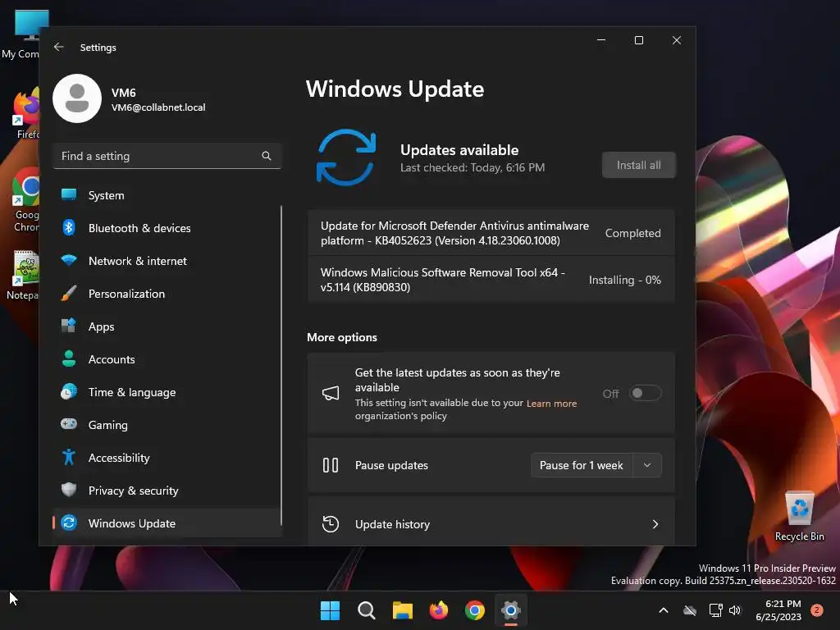Click the Apps icon in sidebar
Viewport: 840px width, 630px height.
tap(69, 326)
